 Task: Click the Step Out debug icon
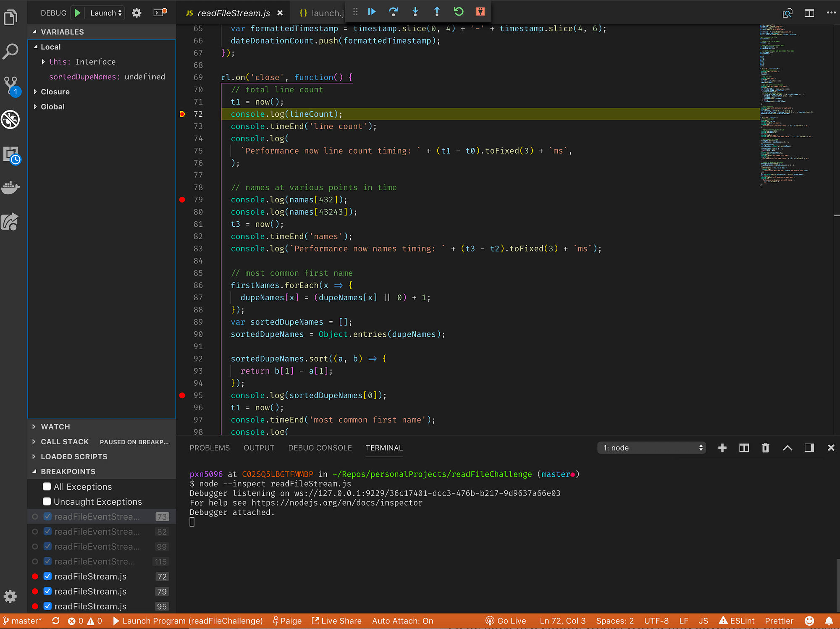(x=436, y=12)
